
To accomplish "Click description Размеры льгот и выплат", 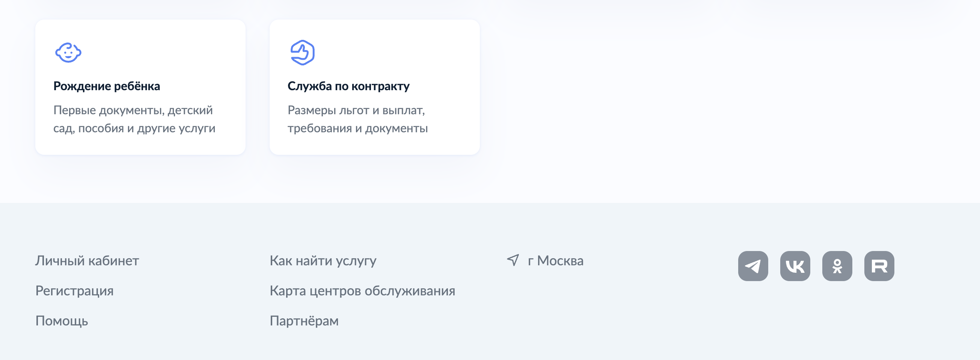I will (x=357, y=119).
